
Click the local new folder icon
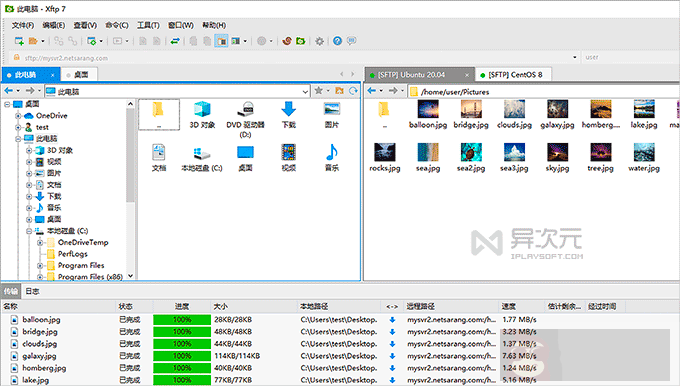click(x=340, y=91)
